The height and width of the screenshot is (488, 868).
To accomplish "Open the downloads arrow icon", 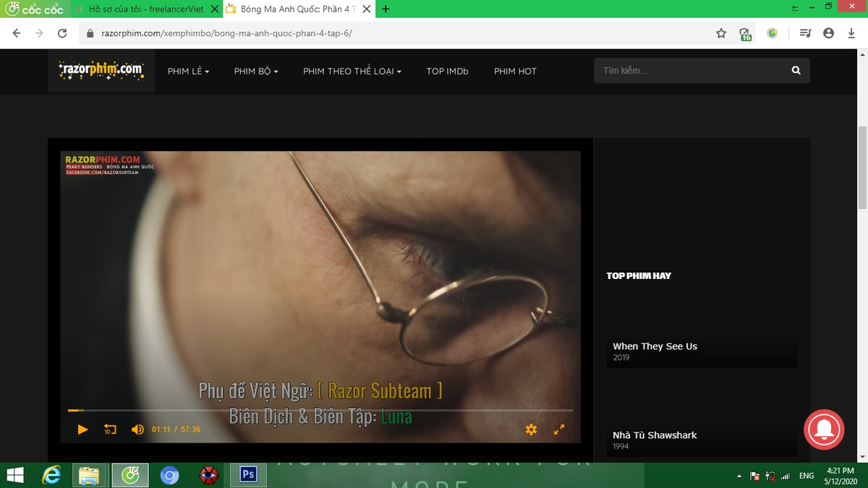I will 851,33.
